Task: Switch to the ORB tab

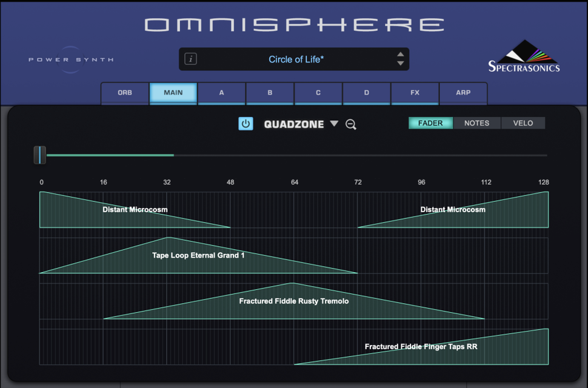Action: coord(124,93)
